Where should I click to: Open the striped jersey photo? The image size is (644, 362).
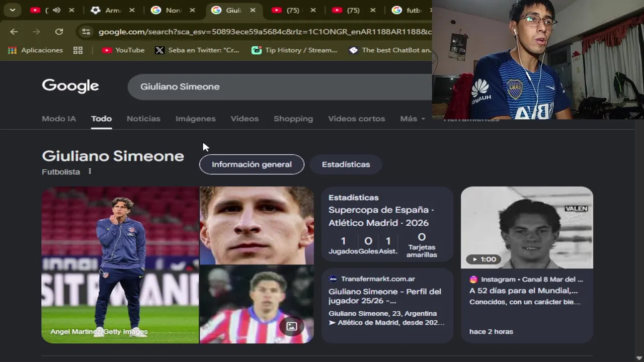click(257, 305)
